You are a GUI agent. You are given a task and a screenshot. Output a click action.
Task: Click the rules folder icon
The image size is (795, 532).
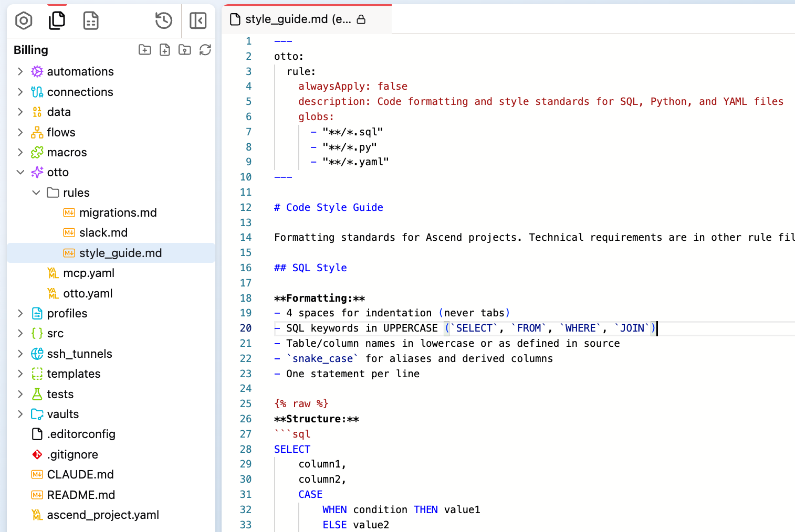53,193
